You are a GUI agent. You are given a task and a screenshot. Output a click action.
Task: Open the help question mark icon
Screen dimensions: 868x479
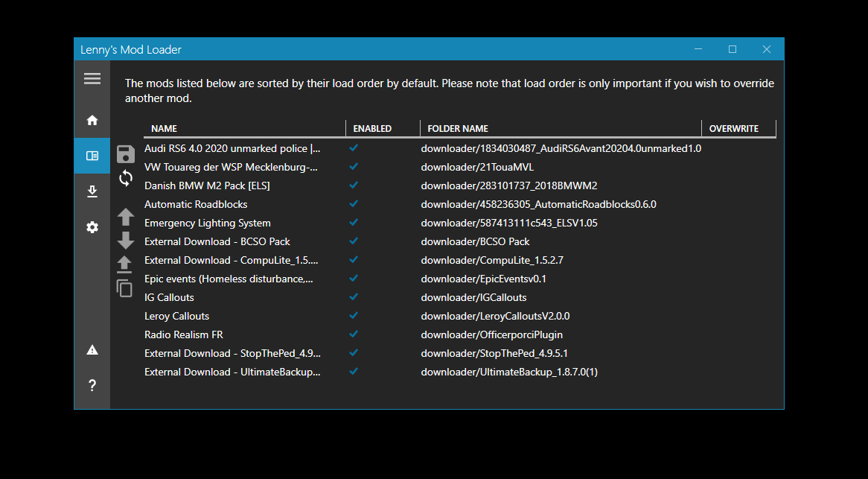click(x=92, y=385)
